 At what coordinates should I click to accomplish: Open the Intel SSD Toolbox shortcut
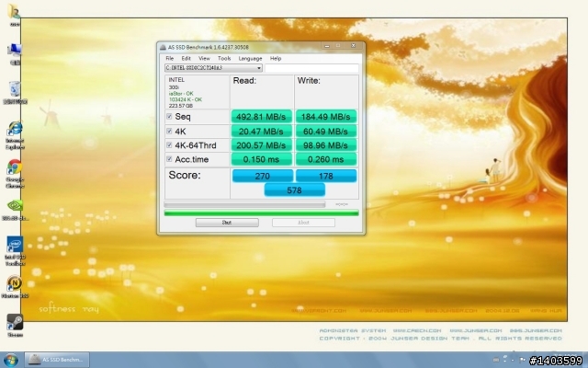pos(15,251)
